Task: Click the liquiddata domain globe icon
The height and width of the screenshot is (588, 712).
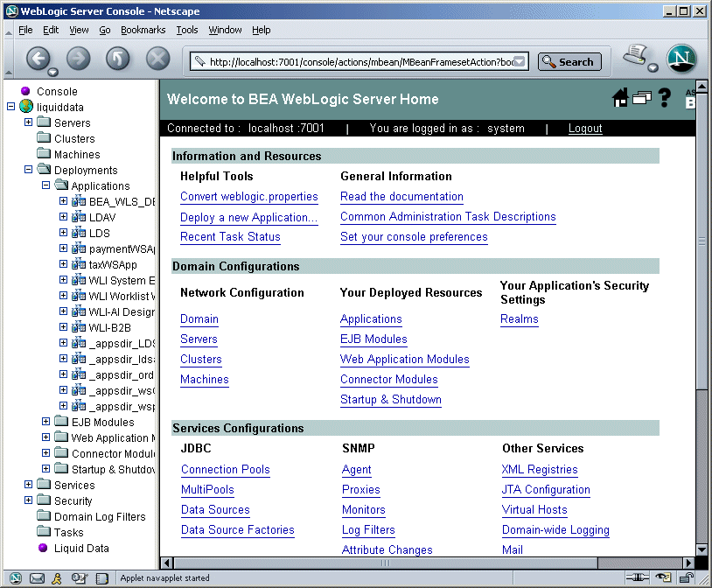Action: tap(27, 107)
